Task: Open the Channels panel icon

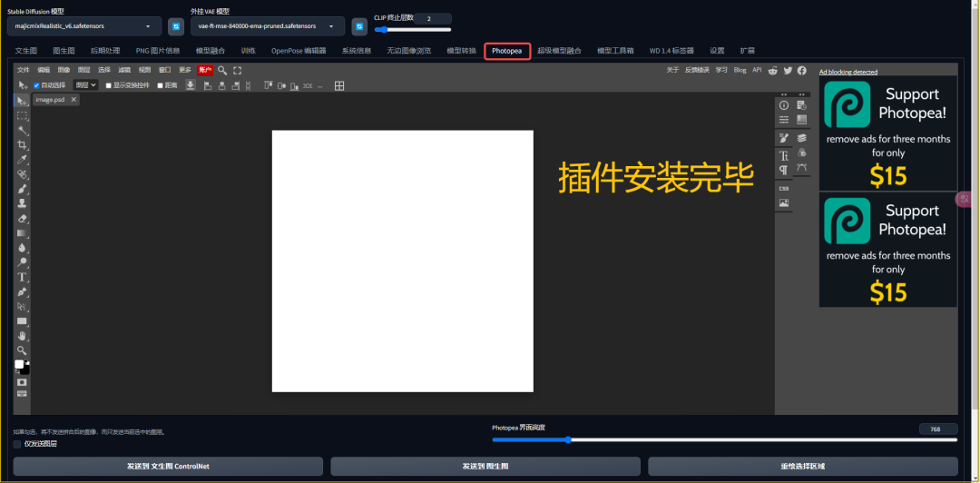Action: pyautogui.click(x=802, y=153)
